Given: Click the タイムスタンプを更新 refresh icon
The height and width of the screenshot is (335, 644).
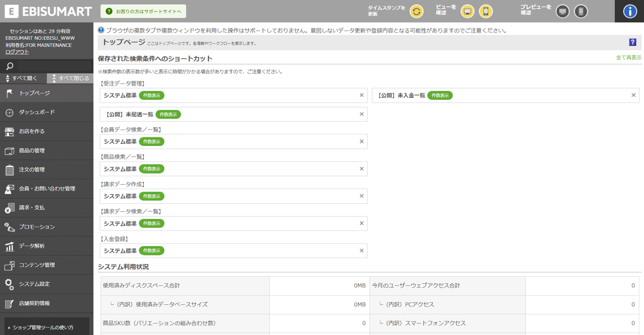Looking at the screenshot, I should click(x=416, y=11).
